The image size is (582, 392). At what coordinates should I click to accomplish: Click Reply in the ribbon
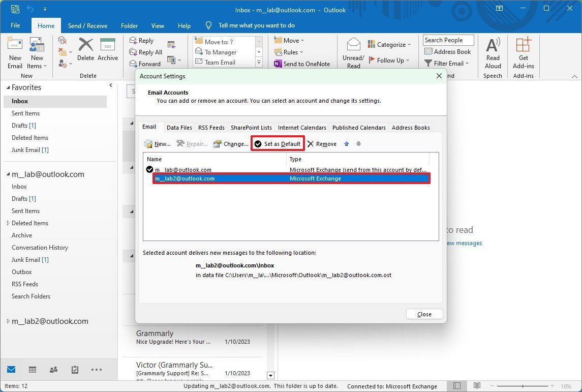(141, 41)
